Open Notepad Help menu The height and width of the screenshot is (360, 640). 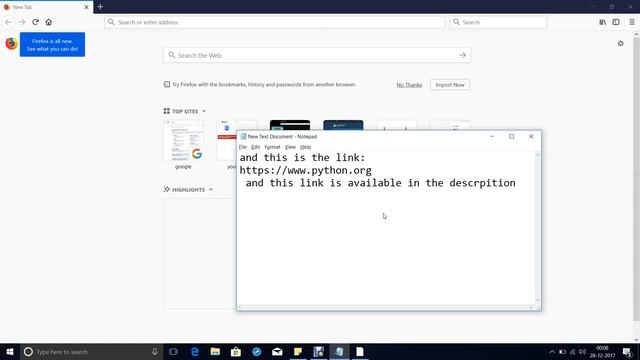[x=305, y=147]
